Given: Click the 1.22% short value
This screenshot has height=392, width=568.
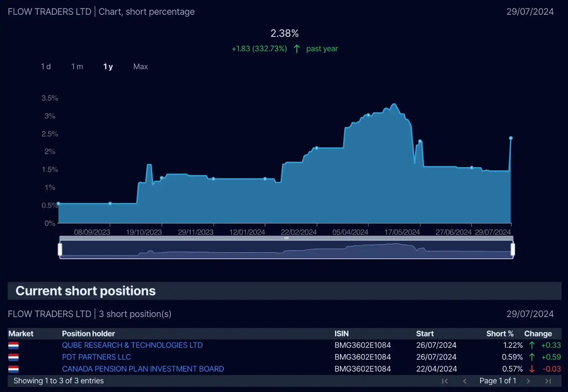Looking at the screenshot, I should pyautogui.click(x=513, y=345).
